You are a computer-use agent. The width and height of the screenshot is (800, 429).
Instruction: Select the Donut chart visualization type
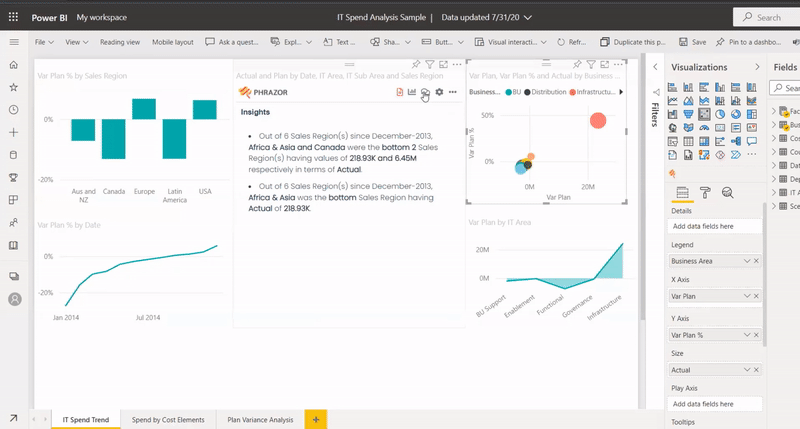pos(736,114)
